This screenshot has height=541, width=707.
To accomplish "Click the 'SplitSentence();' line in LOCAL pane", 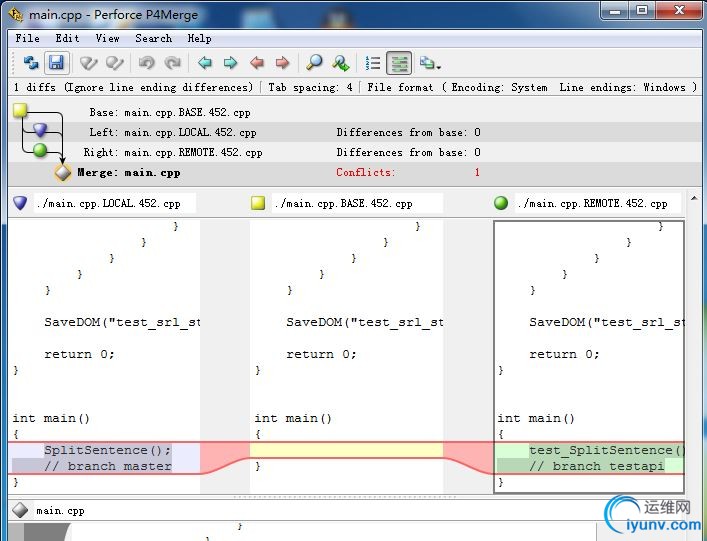I will point(108,450).
